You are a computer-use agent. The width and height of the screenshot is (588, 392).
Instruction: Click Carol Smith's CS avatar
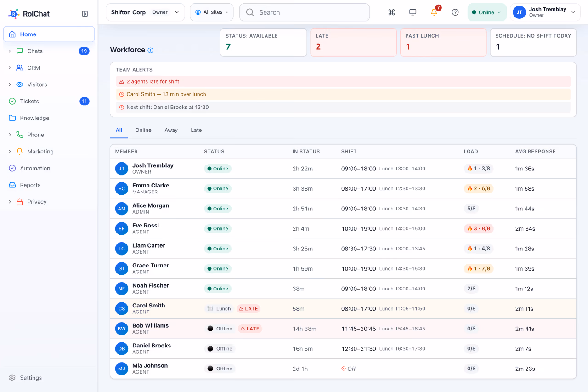coord(122,309)
